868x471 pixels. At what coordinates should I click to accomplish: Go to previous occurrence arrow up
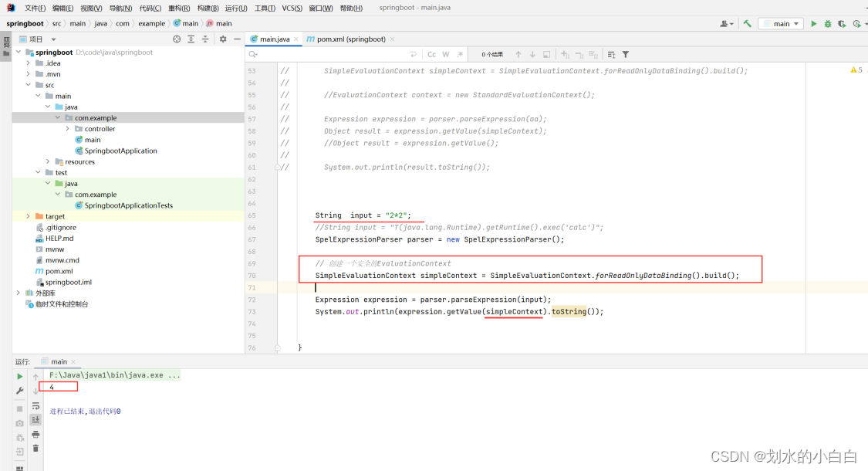click(x=518, y=54)
